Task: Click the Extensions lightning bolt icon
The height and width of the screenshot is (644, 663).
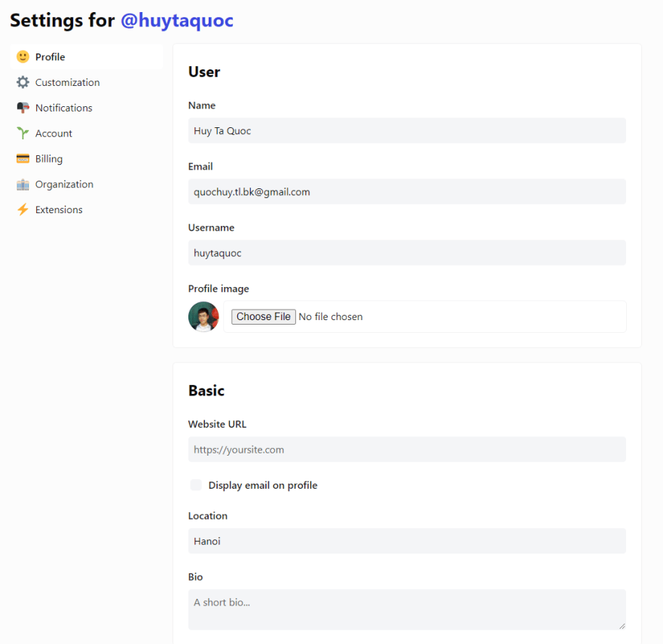Action: click(x=23, y=209)
